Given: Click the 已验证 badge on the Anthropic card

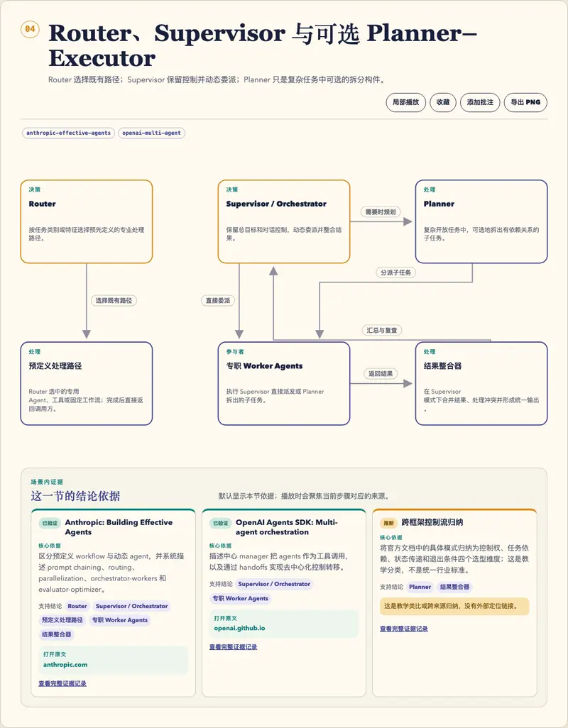Looking at the screenshot, I should (x=50, y=523).
